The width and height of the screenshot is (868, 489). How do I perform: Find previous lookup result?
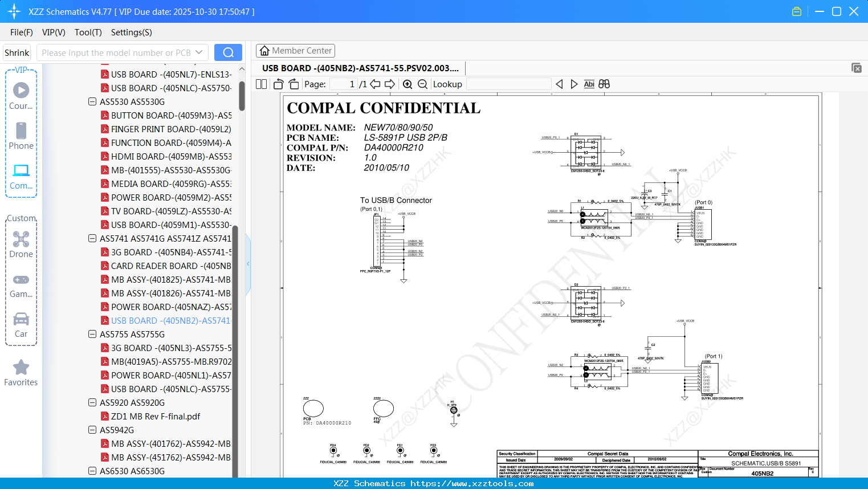(559, 84)
